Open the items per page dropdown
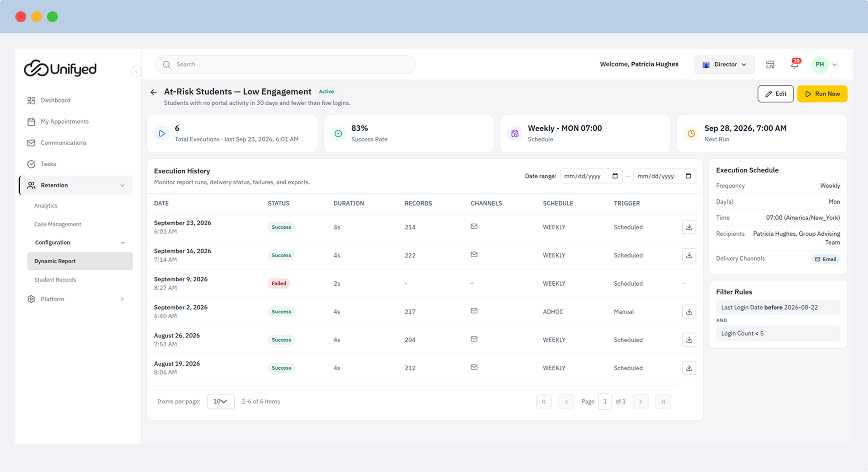Viewport: 868px width, 472px height. point(221,402)
